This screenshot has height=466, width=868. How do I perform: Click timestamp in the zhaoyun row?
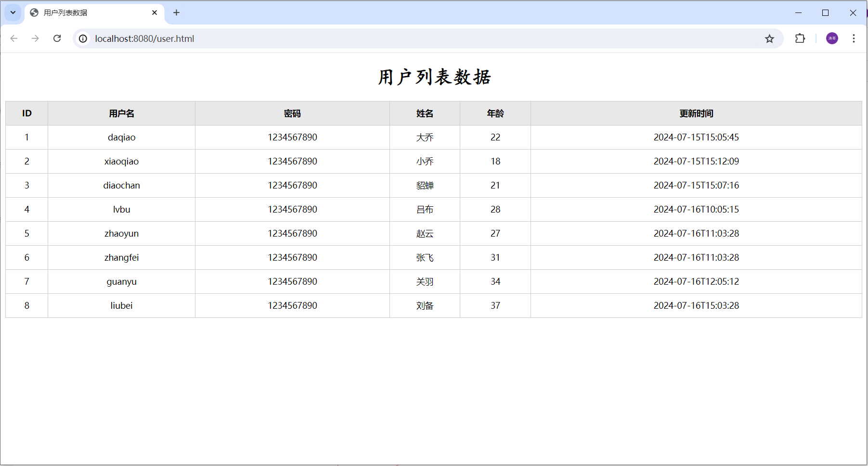(x=697, y=234)
